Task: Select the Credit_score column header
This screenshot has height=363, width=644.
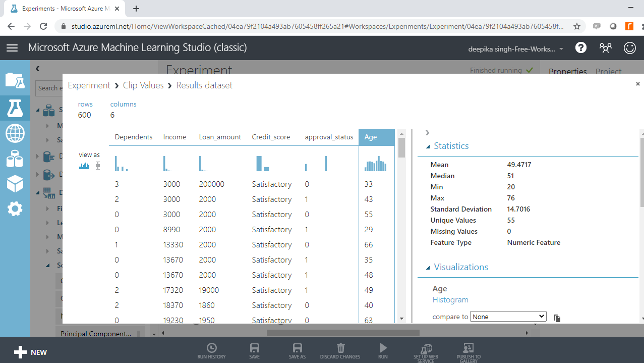Action: point(271,137)
